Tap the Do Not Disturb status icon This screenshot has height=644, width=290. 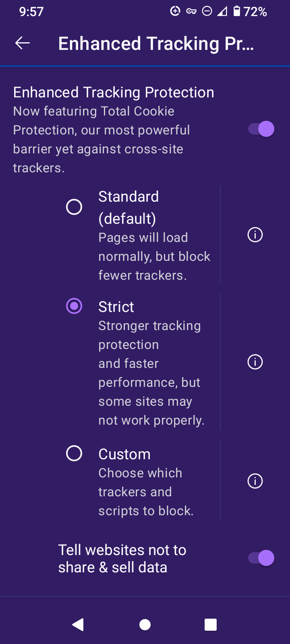pyautogui.click(x=207, y=12)
